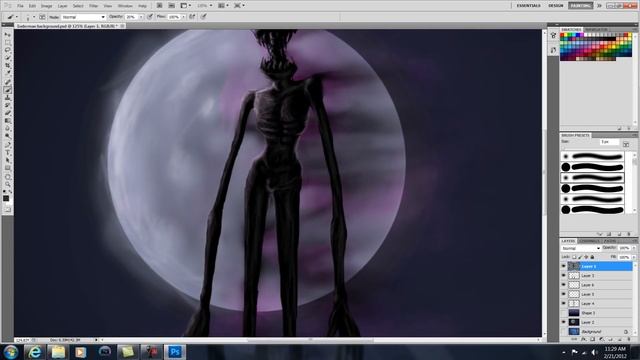Toggle the Brush panel from options bar
640x360 pixels.
click(42, 17)
